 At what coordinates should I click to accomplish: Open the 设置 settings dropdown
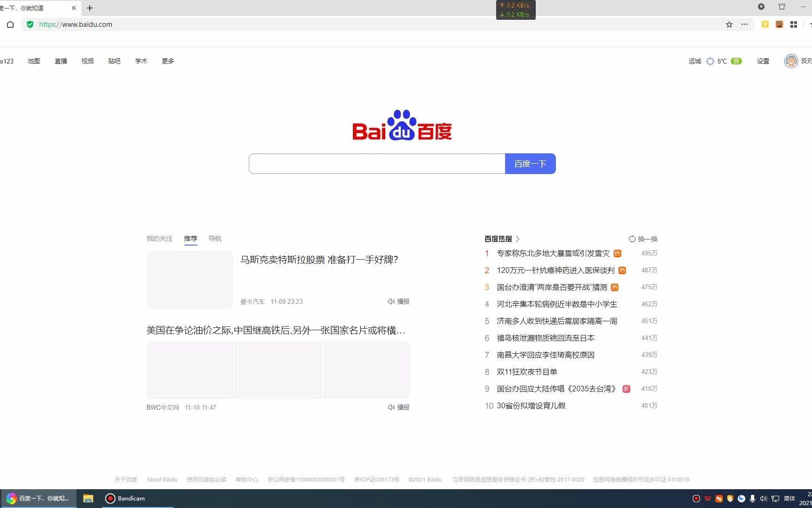[x=763, y=61]
